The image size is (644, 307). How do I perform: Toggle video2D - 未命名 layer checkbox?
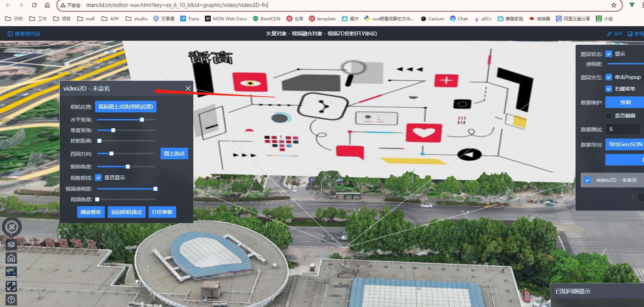(587, 180)
